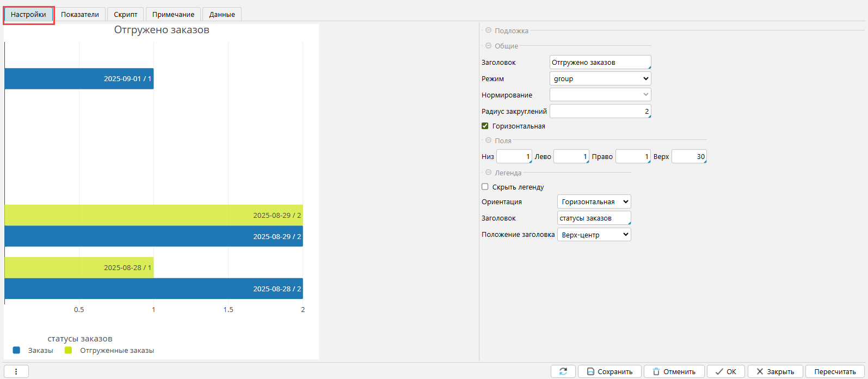Open the Ориентация dropdown
Viewport: 868px width, 379px height.
click(594, 201)
